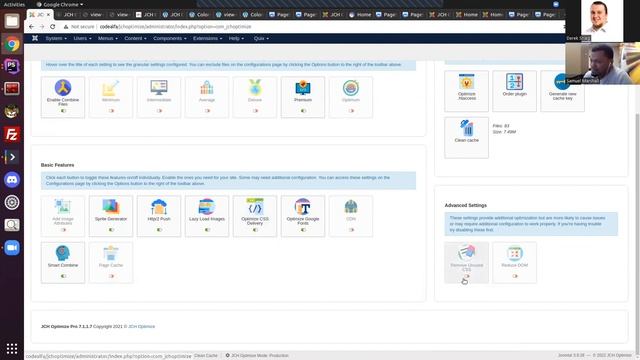Pick the Optimum preset icon
640x360 pixels.
point(351,88)
